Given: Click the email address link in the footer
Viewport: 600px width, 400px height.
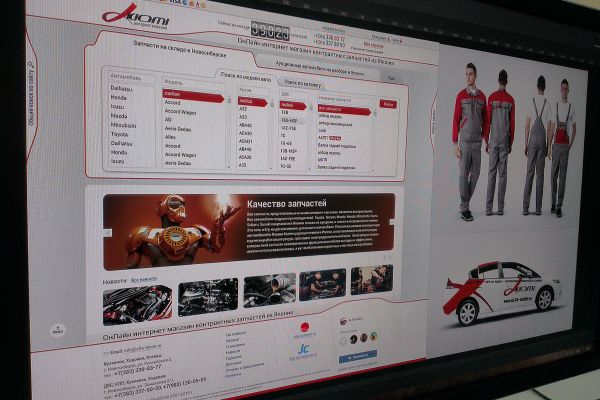Looking at the screenshot, I should [142, 348].
